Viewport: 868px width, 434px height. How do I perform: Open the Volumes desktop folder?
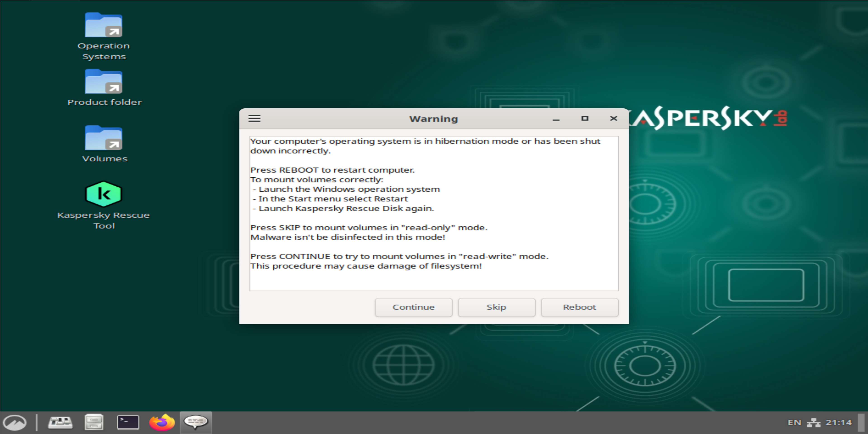pos(104,138)
